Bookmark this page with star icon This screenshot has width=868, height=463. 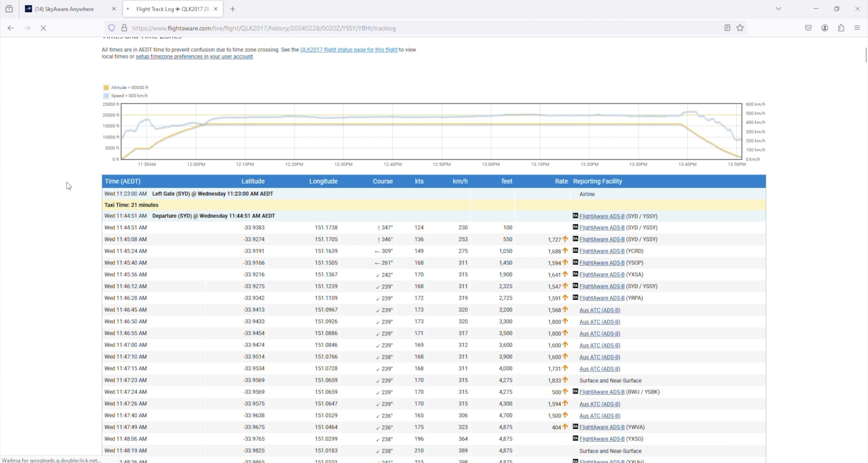click(740, 28)
